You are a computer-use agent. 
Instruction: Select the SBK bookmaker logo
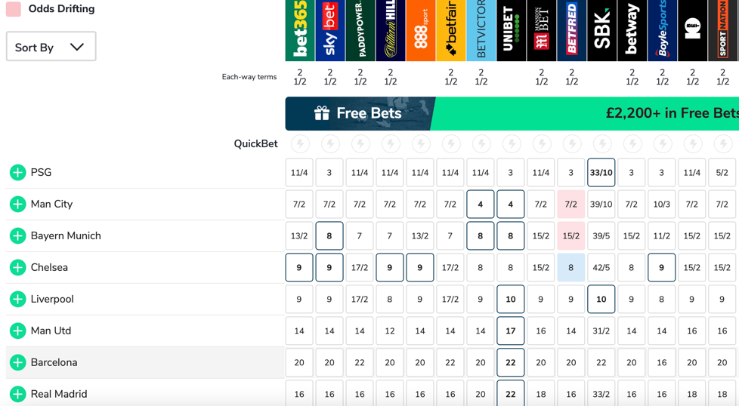(x=601, y=30)
